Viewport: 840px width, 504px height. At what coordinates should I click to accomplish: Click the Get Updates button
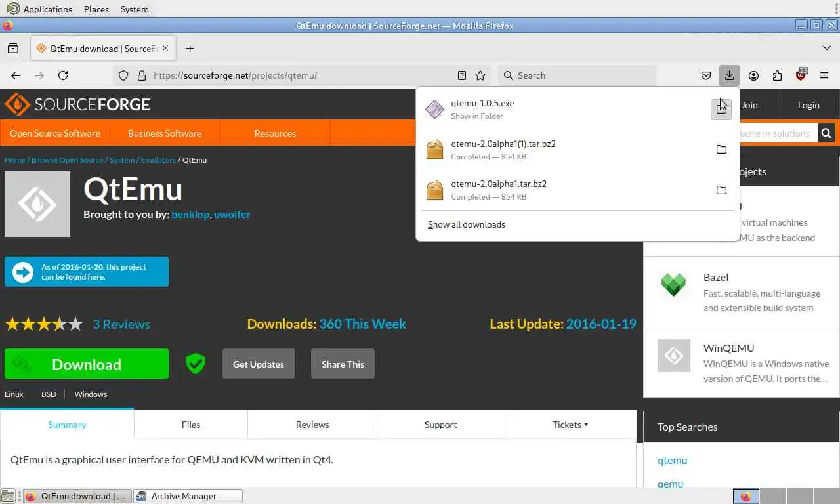[x=259, y=364]
